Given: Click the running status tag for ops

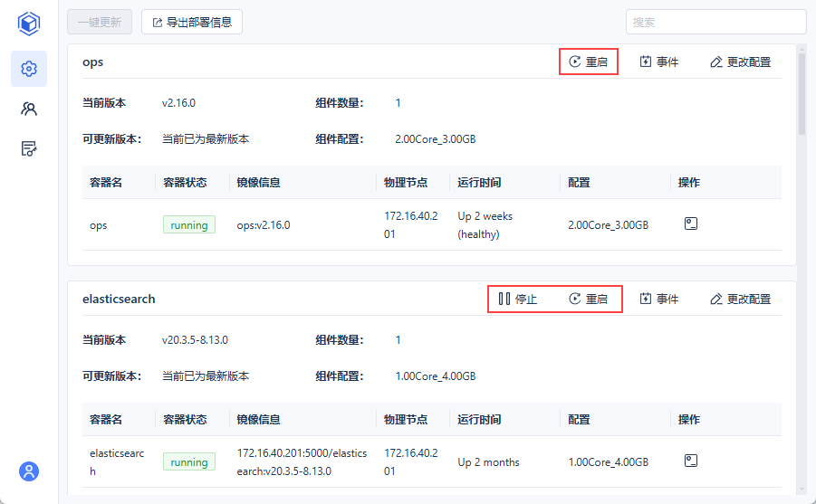Looking at the screenshot, I should click(x=189, y=224).
